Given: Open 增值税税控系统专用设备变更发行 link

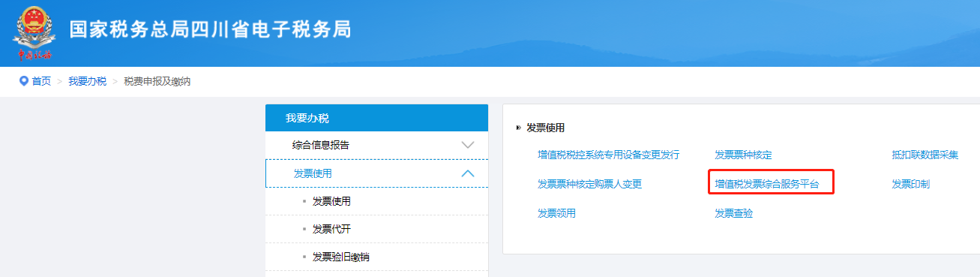Looking at the screenshot, I should click(608, 155).
